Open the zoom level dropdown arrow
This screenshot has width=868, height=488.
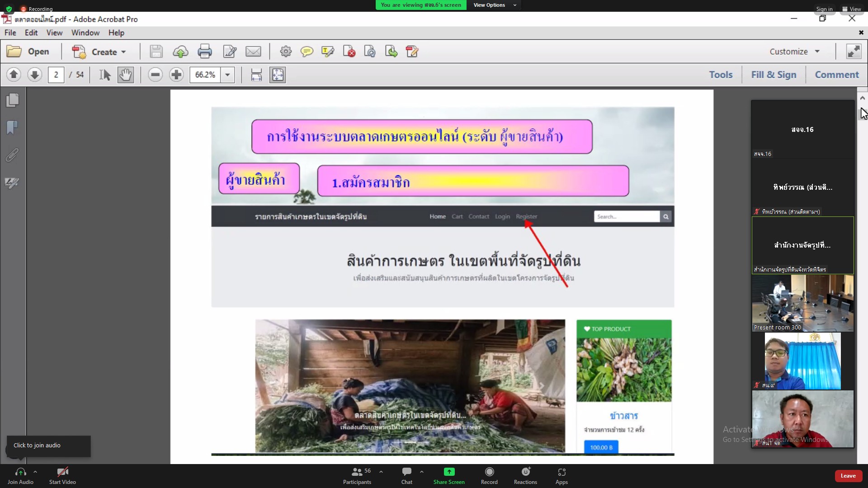click(x=227, y=75)
